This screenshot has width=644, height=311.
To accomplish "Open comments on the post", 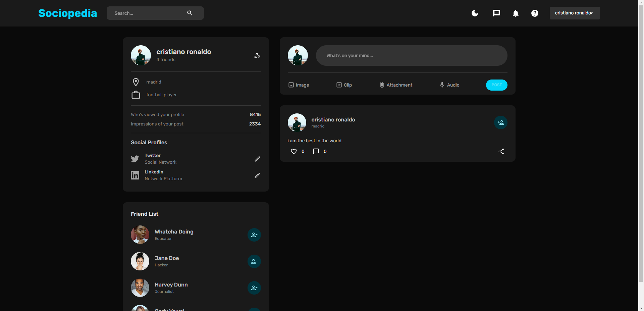I will click(x=316, y=151).
